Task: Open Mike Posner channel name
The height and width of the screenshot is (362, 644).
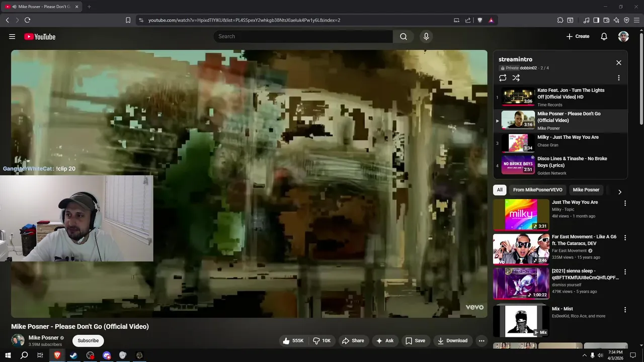Action: 43,337
